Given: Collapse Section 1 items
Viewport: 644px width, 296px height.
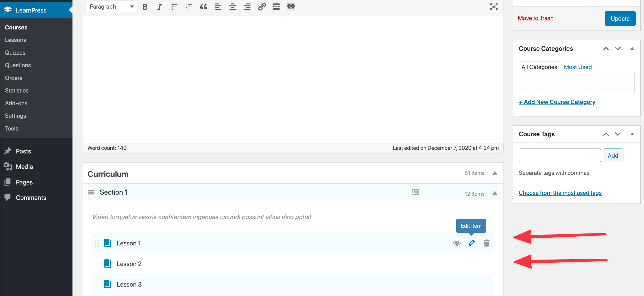Looking at the screenshot, I should click(x=495, y=193).
